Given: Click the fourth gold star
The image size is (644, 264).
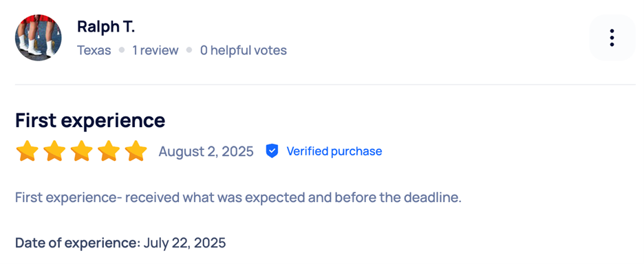Looking at the screenshot, I should pos(109,151).
